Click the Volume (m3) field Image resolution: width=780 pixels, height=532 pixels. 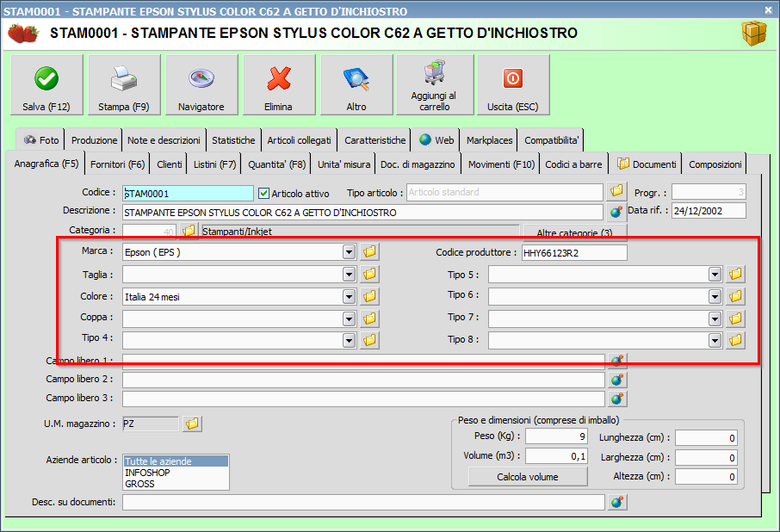pos(557,456)
